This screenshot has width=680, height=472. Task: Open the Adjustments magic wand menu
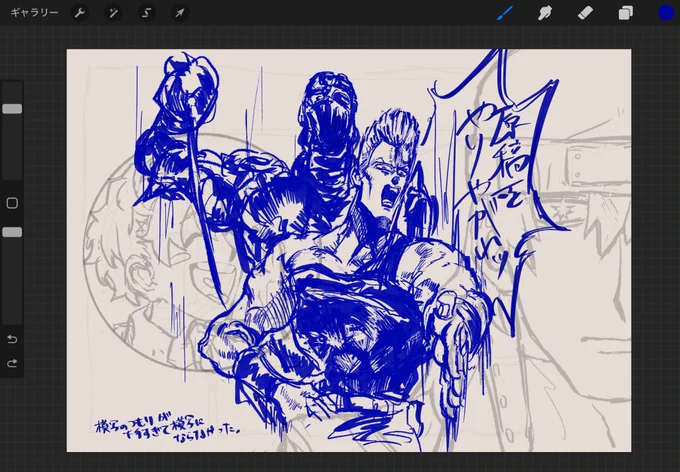113,13
